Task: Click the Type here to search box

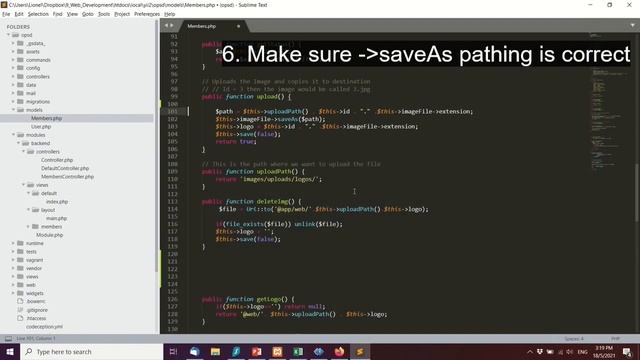Action: pos(91,351)
